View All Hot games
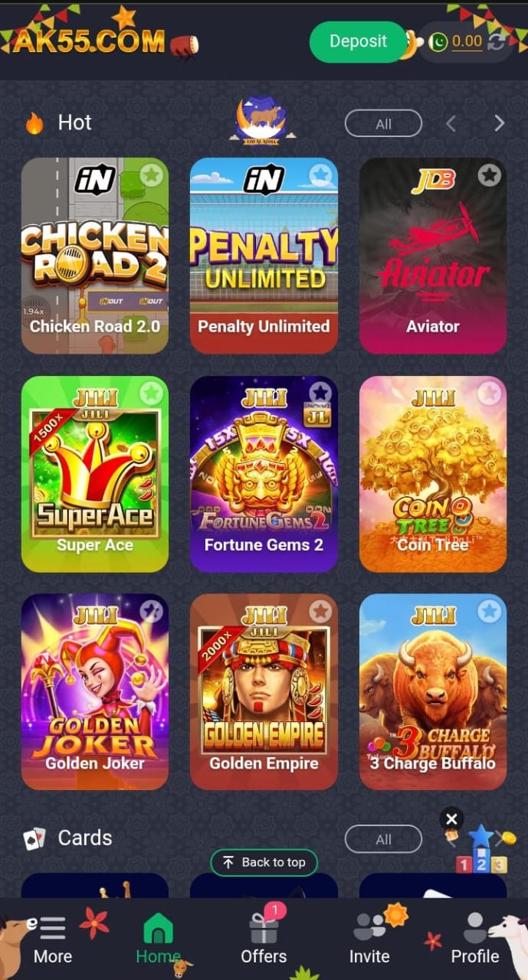The height and width of the screenshot is (980, 528). click(383, 124)
